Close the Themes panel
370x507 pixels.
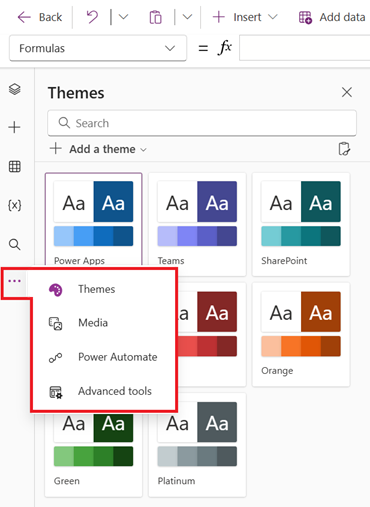[347, 92]
